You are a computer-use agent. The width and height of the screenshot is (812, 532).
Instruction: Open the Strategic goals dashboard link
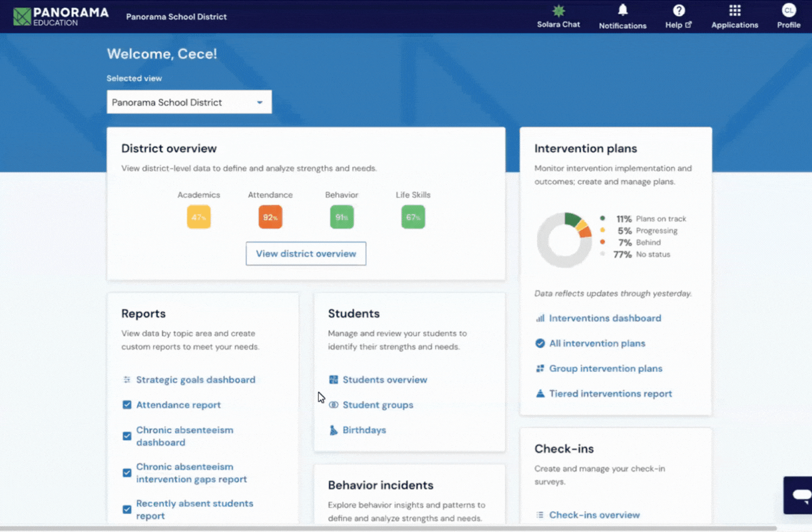tap(196, 380)
